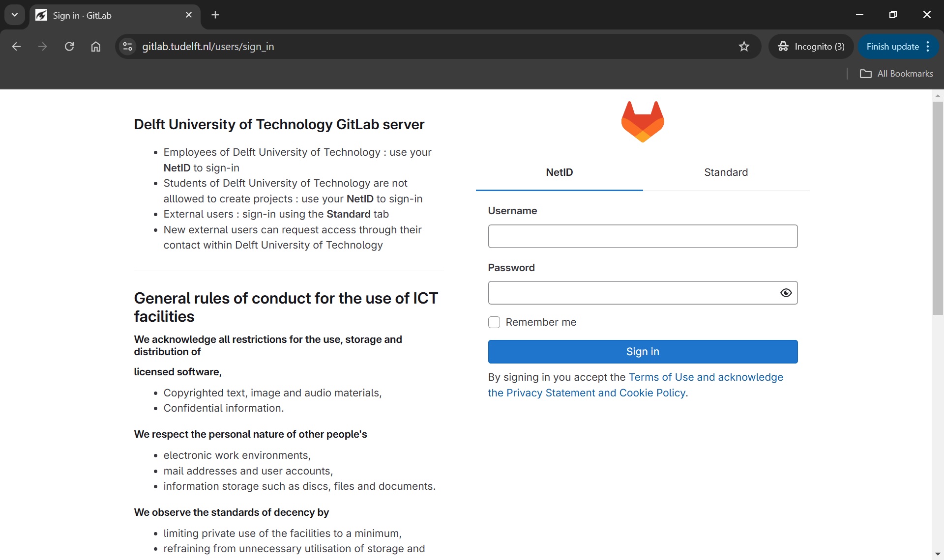The height and width of the screenshot is (560, 944).
Task: Open the site information icon in address bar
Action: point(127,47)
